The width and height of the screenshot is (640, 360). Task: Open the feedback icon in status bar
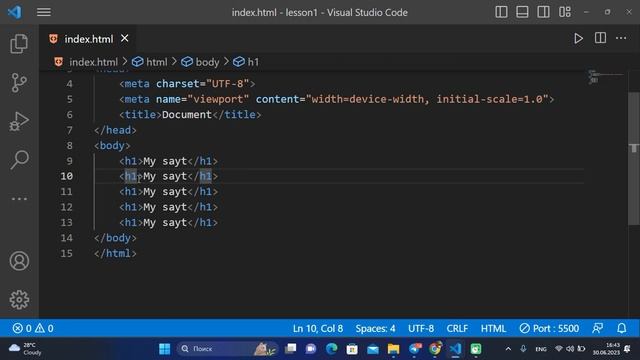(598, 328)
